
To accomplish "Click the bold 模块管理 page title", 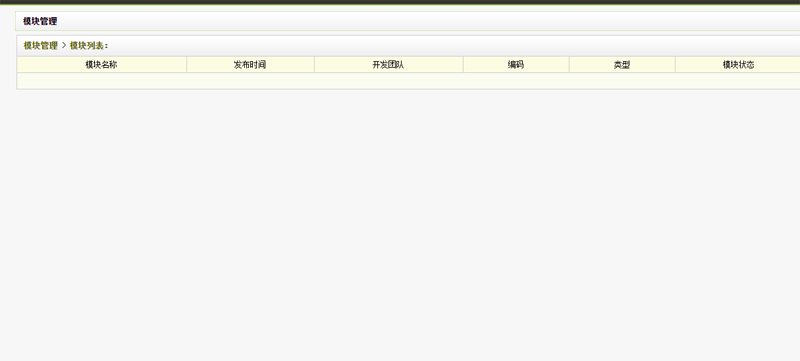I will (x=40, y=21).
